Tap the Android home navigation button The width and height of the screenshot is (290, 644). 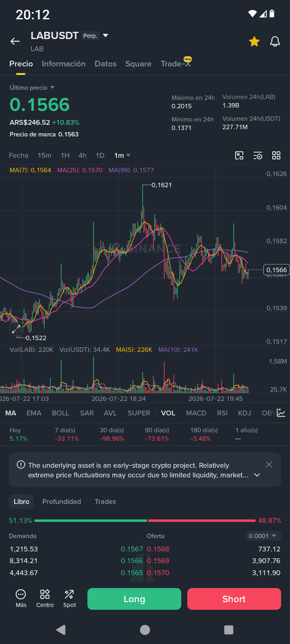(x=145, y=630)
